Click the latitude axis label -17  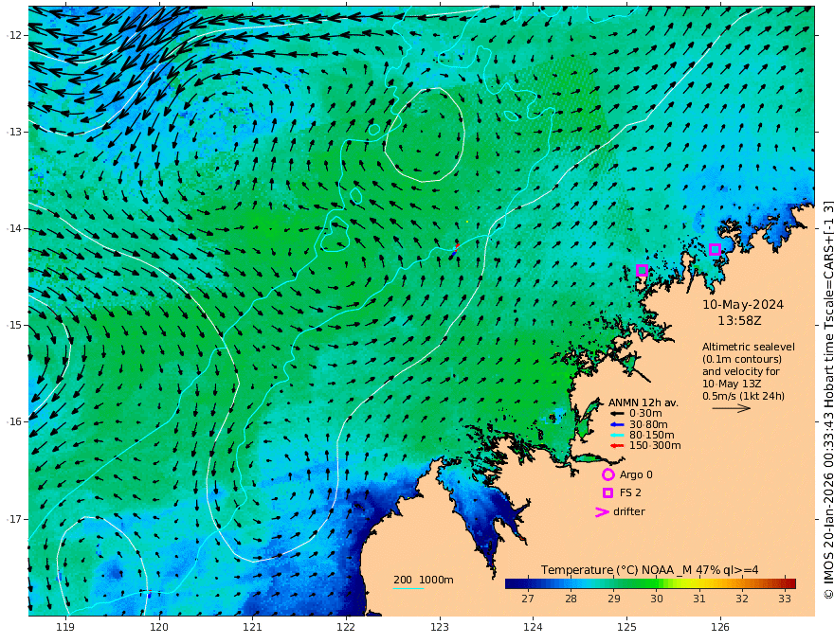pyautogui.click(x=14, y=519)
